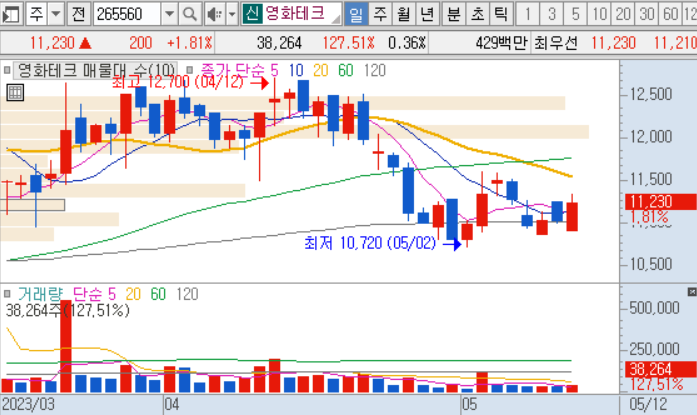Click the 영화테크 매물대 수(10) indicator label
Viewport: 697px width, 415px height.
(96, 70)
